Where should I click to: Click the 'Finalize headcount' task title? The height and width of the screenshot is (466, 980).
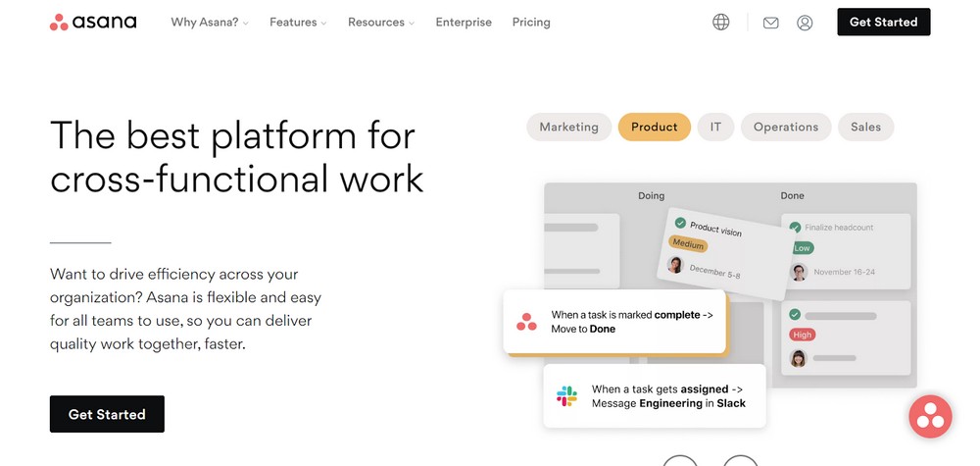[839, 228]
